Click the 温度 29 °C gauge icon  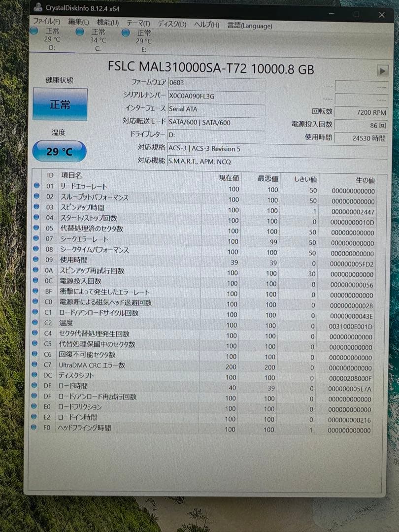pos(58,151)
